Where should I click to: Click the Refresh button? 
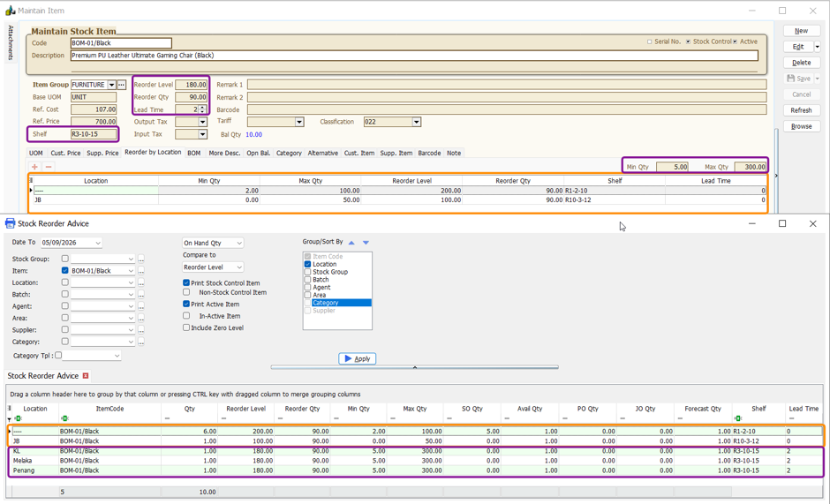click(802, 110)
